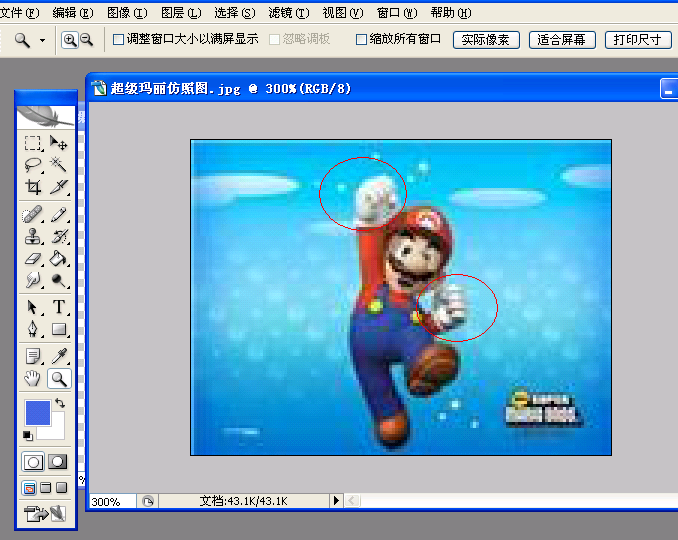Viewport: 678px width, 540px height.
Task: Click the 300% zoom percentage field
Action: tap(112, 502)
